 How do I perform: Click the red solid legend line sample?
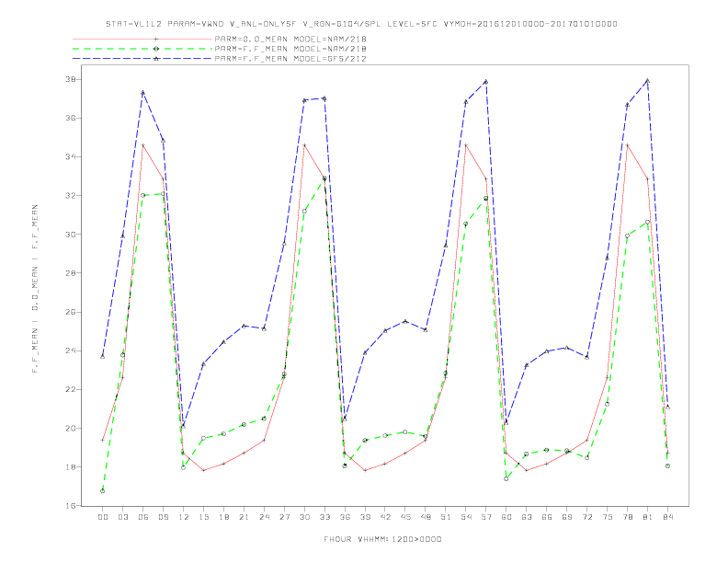pos(142,39)
